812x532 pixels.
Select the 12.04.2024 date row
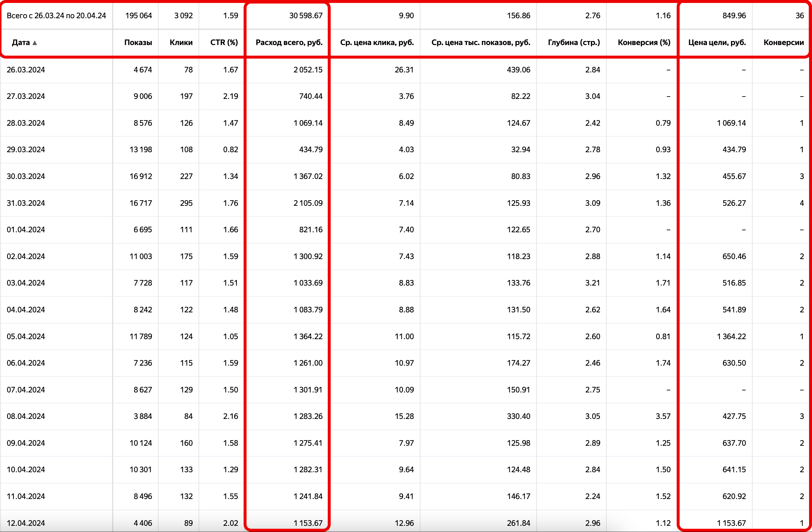pyautogui.click(x=26, y=523)
